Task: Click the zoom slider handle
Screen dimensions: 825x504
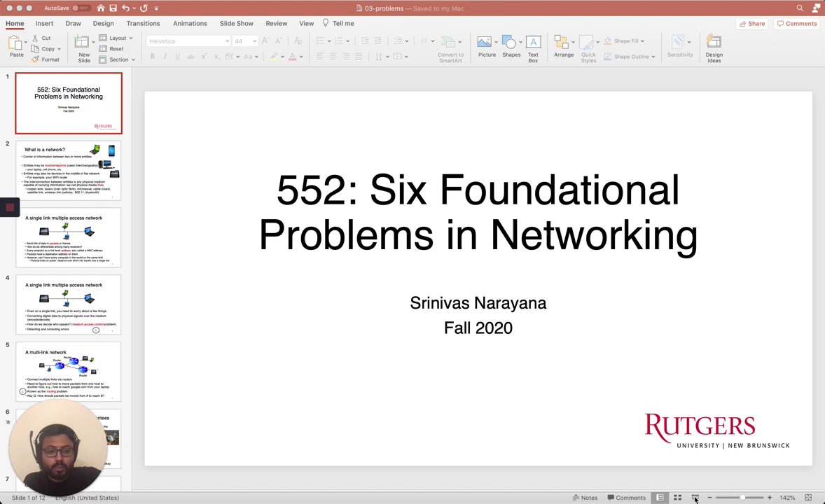Action: 742,498
